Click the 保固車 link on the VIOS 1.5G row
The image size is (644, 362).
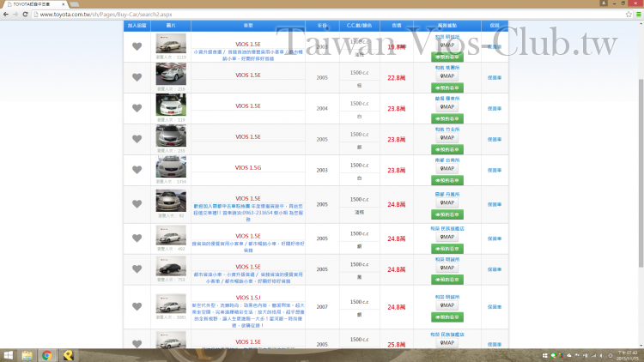pos(495,170)
